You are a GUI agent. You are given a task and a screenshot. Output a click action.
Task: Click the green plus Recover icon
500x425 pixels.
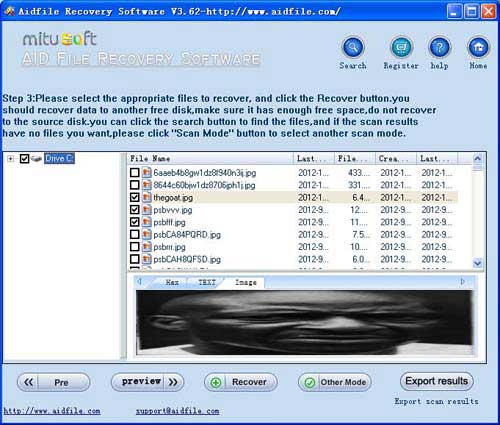[216, 382]
